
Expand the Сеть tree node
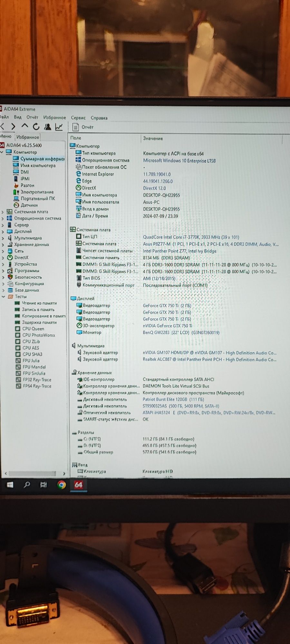coord(3,251)
